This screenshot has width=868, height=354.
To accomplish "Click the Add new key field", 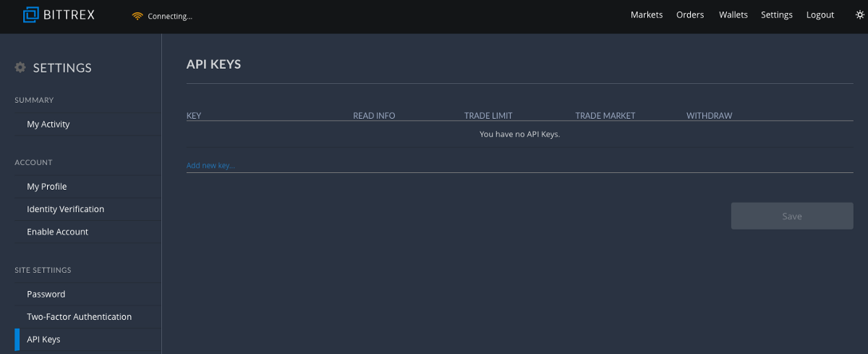I will point(520,165).
